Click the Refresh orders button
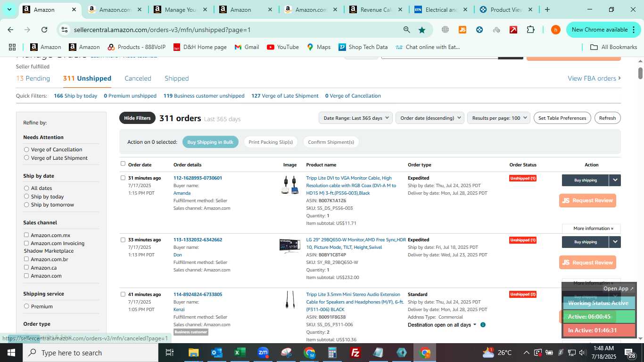Viewport: 644px width, 362px height. tap(607, 118)
